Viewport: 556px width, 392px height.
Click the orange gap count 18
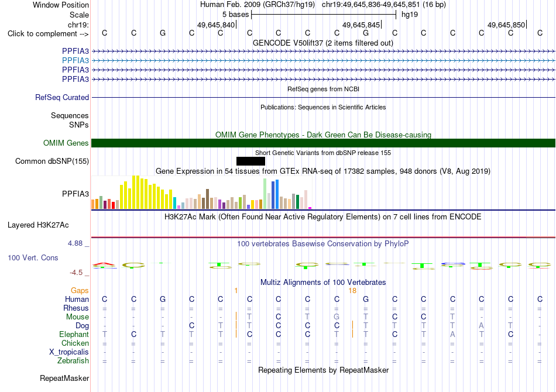352,291
